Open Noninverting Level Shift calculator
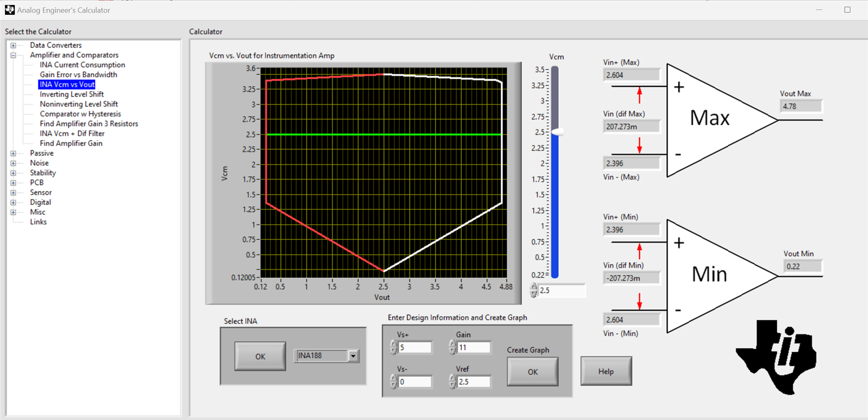 click(x=79, y=104)
